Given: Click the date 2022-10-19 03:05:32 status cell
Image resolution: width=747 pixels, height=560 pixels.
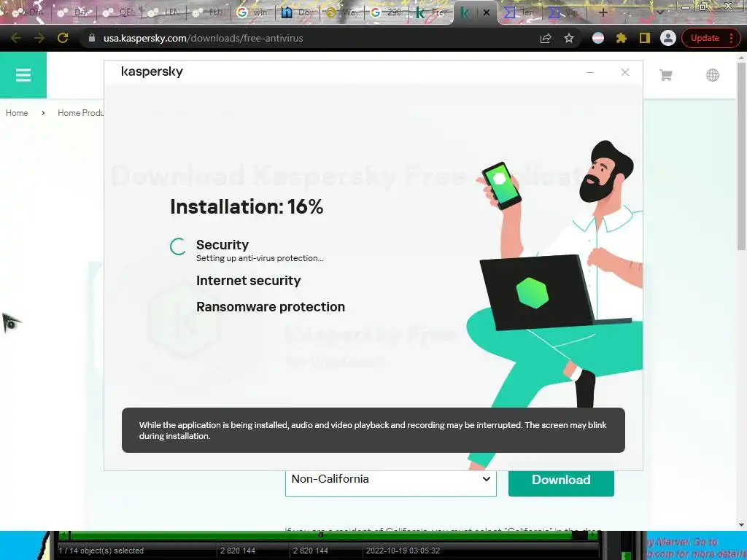Looking at the screenshot, I should pos(403,551).
